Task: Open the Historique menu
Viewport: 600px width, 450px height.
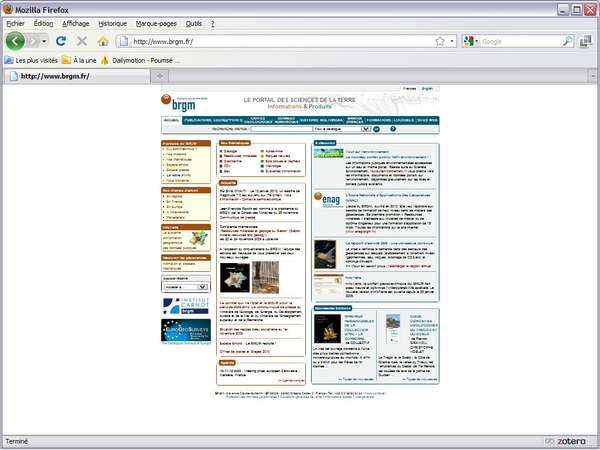Action: click(x=113, y=22)
